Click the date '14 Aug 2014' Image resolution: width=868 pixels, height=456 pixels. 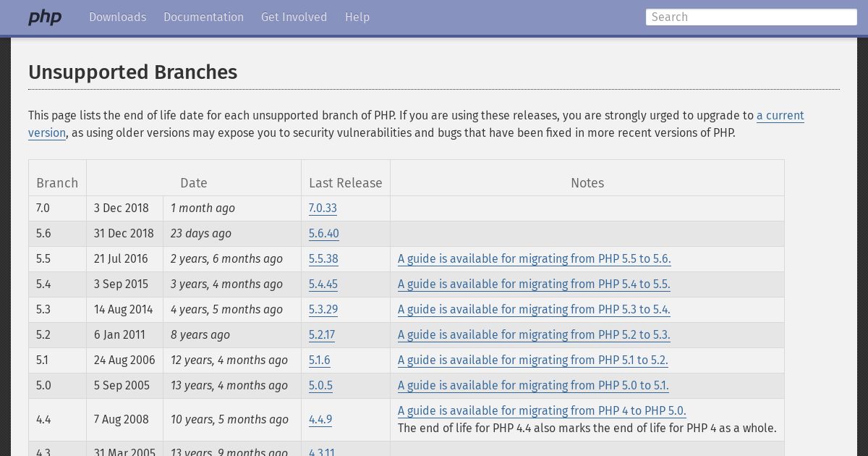[124, 310]
